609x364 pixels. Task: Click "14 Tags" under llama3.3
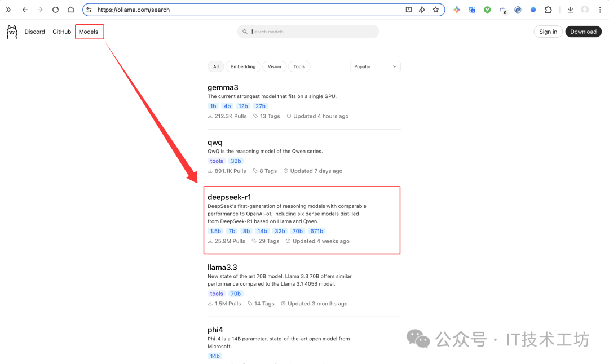[x=264, y=304]
